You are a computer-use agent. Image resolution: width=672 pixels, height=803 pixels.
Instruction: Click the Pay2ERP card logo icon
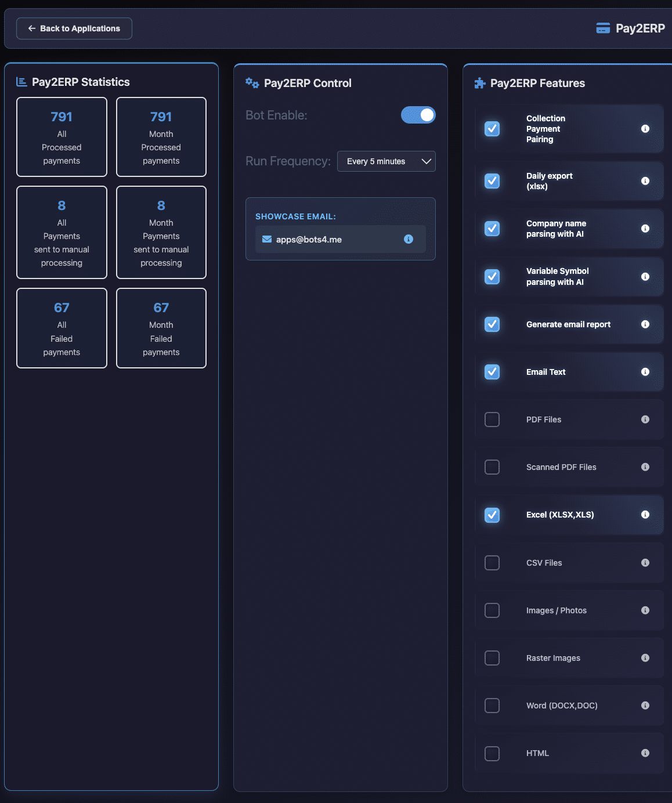(x=603, y=28)
